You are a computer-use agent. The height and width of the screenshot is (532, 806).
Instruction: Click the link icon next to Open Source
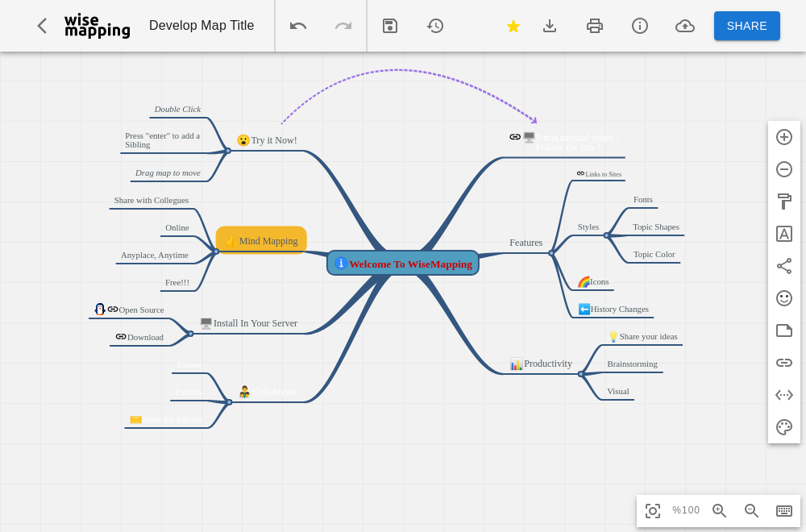113,309
